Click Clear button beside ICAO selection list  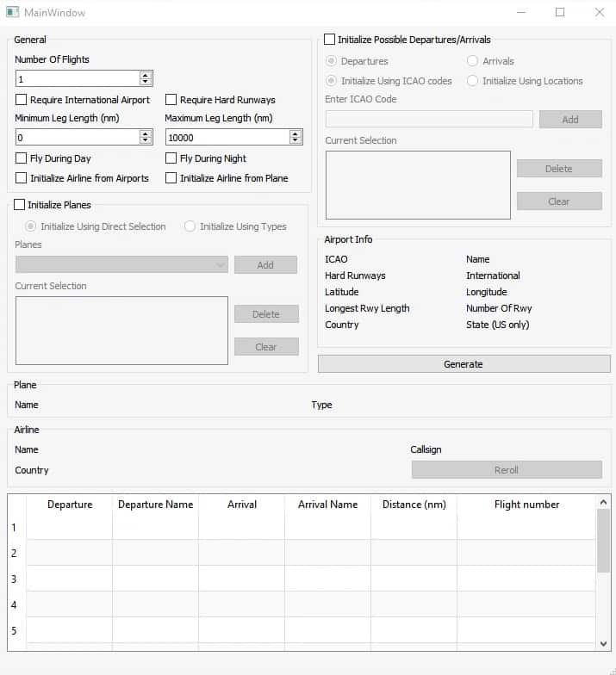[x=559, y=201]
